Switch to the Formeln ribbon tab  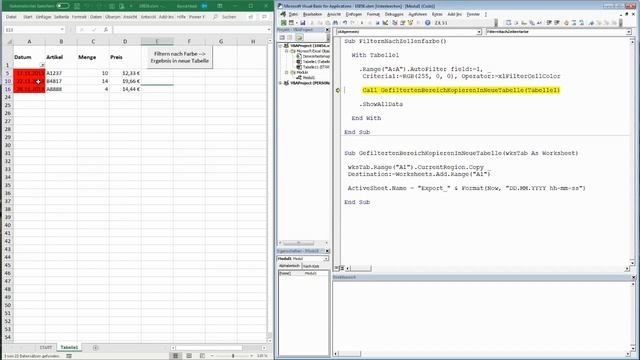tap(79, 17)
